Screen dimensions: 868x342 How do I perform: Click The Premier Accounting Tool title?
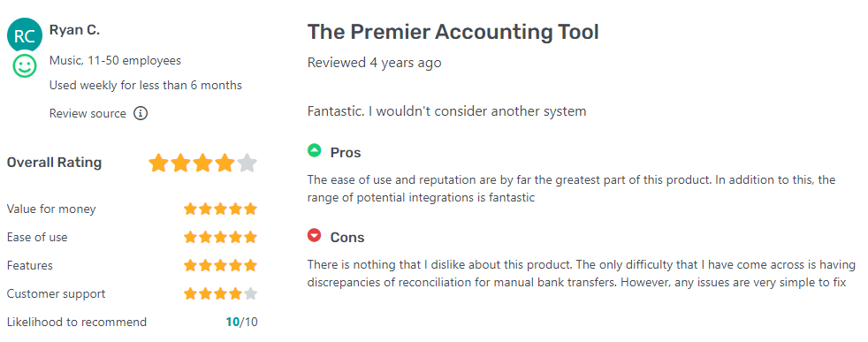(453, 32)
